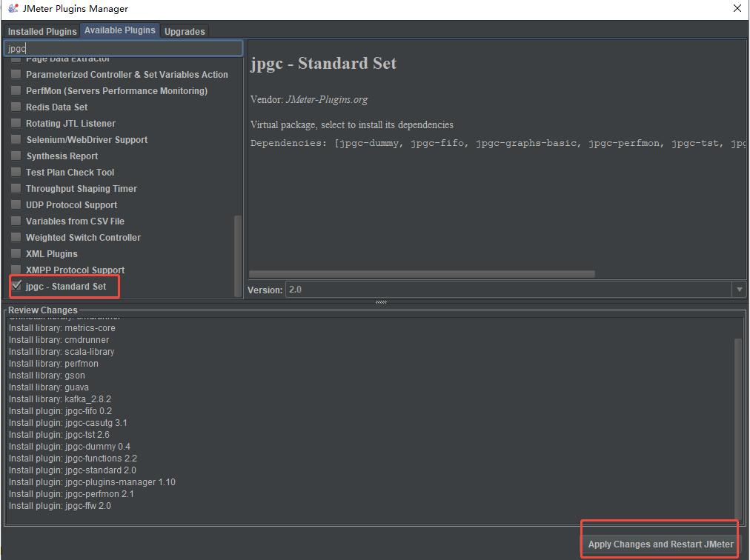Open the Version 2.0 dropdown
The width and height of the screenshot is (750, 560).
(740, 290)
